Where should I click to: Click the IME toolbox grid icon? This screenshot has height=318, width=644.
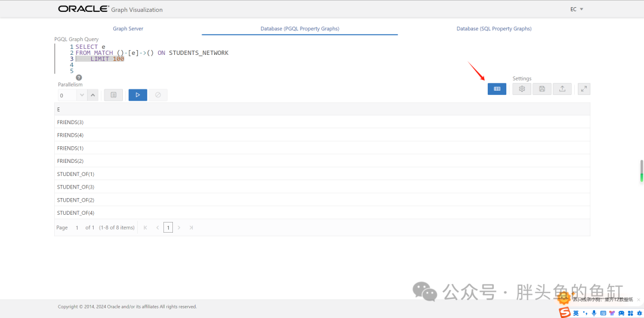pyautogui.click(x=630, y=313)
